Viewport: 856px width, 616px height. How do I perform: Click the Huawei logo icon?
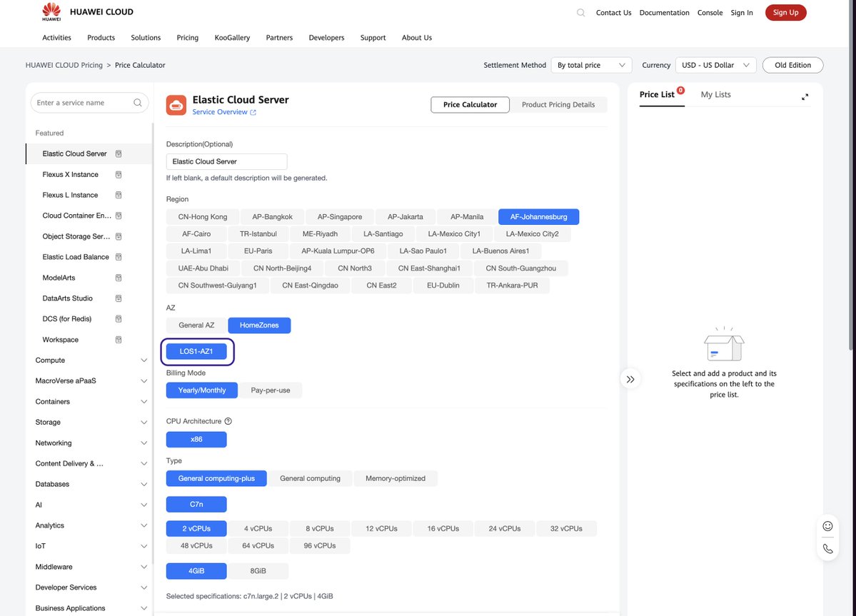52,11
